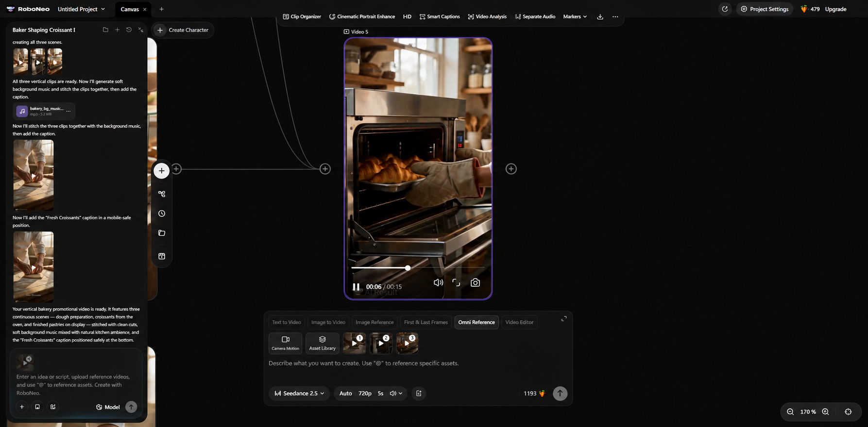
Task: Open First & Last Frames tab
Action: click(426, 322)
